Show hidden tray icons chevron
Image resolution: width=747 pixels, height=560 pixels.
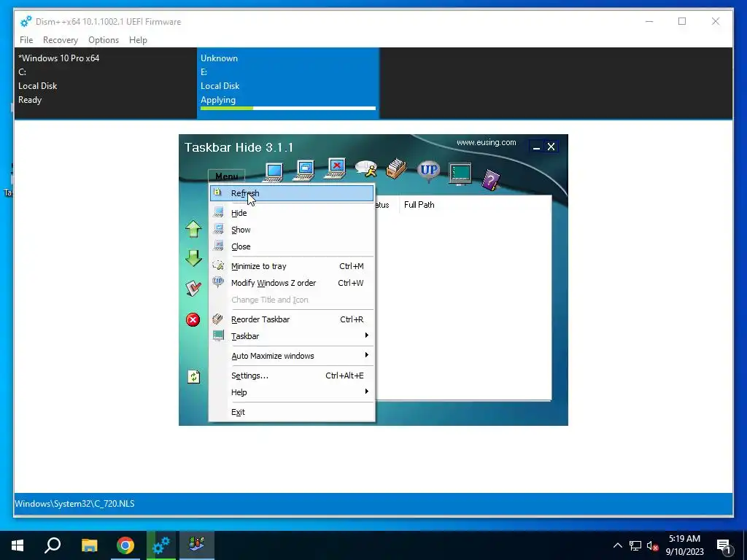click(617, 545)
